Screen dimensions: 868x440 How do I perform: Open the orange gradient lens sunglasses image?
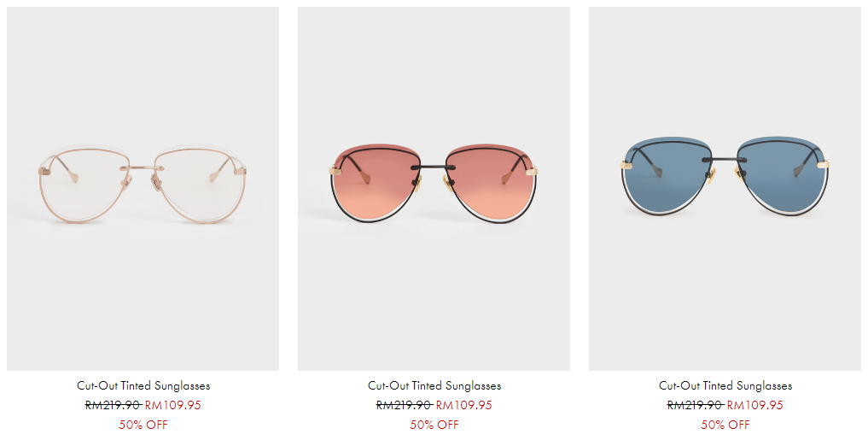pos(434,189)
